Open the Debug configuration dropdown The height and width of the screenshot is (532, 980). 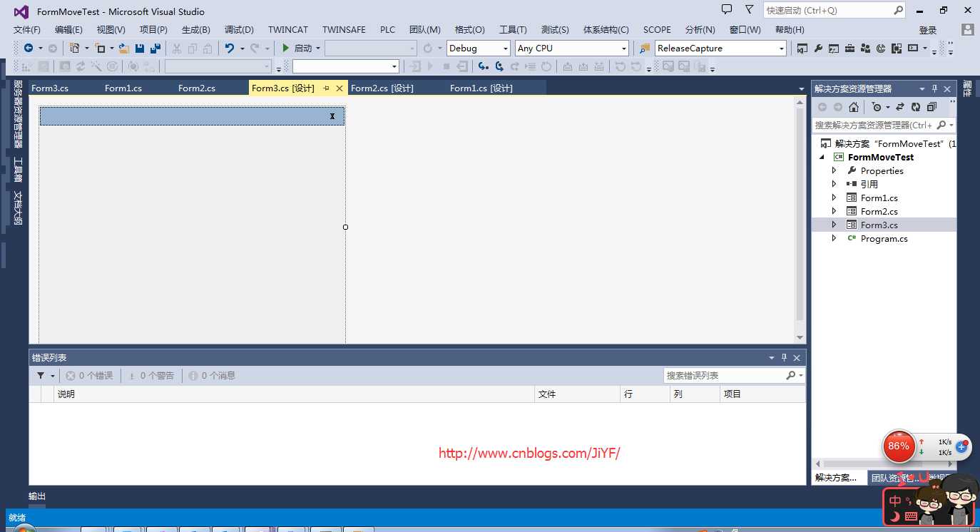point(478,48)
